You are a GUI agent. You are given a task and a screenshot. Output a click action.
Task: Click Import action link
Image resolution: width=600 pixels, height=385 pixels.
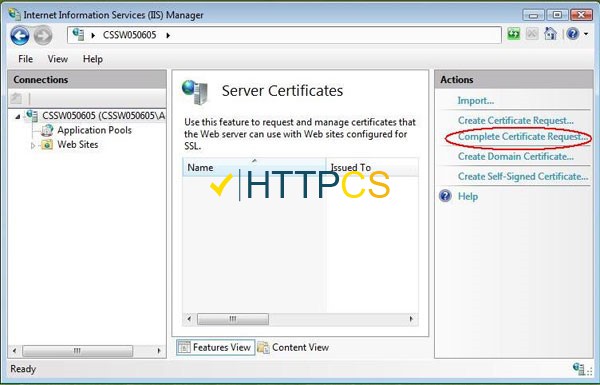tap(476, 101)
